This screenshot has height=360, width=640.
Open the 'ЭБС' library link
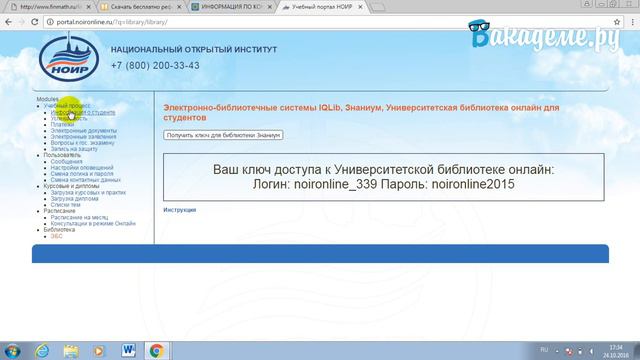coord(56,236)
